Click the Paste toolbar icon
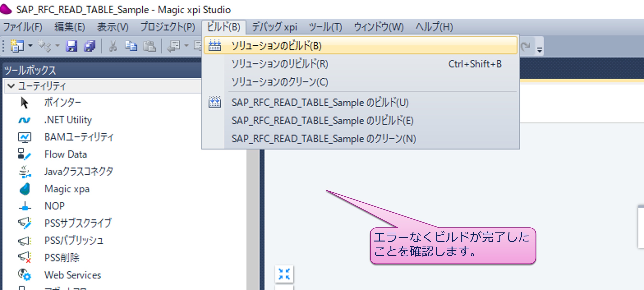 [150, 46]
